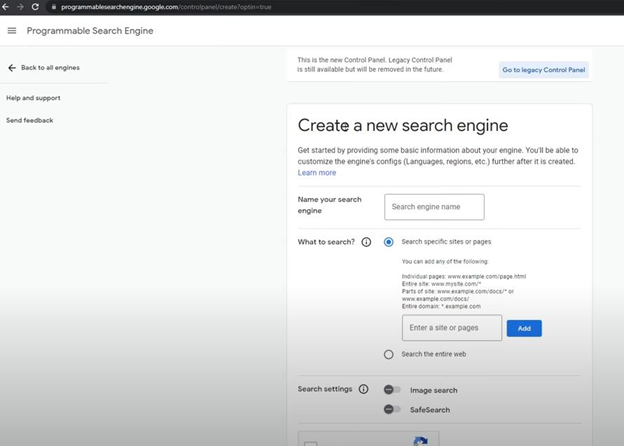Click the reCAPTCHA logo icon
The image size is (624, 446).
pyautogui.click(x=421, y=441)
